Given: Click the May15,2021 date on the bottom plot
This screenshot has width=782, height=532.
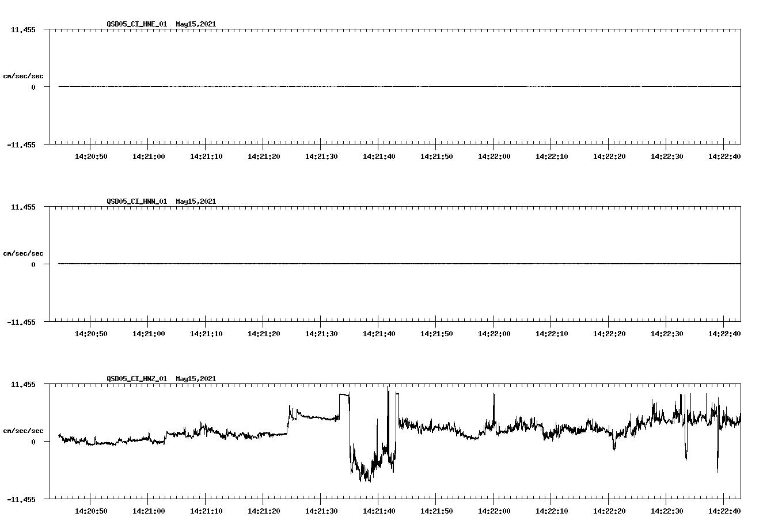Looking at the screenshot, I should pos(196,379).
